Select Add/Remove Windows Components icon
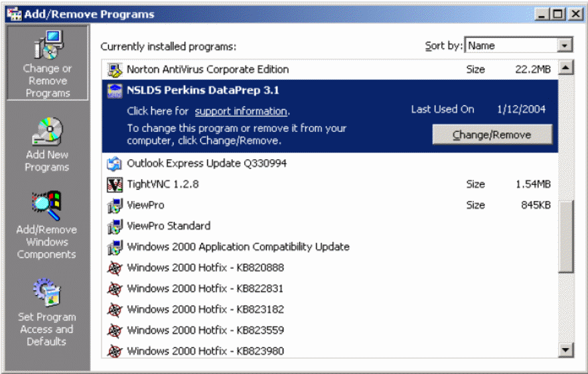588x374 pixels. 47,206
